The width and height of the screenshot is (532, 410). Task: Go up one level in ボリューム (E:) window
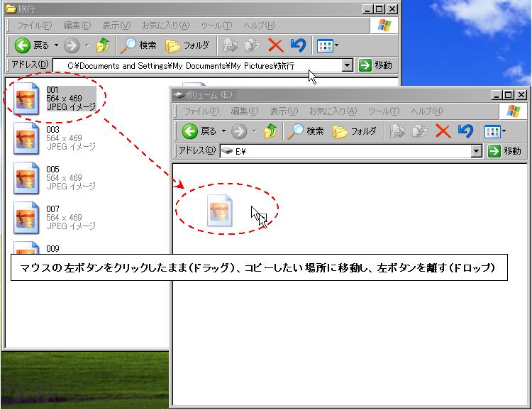click(x=270, y=131)
